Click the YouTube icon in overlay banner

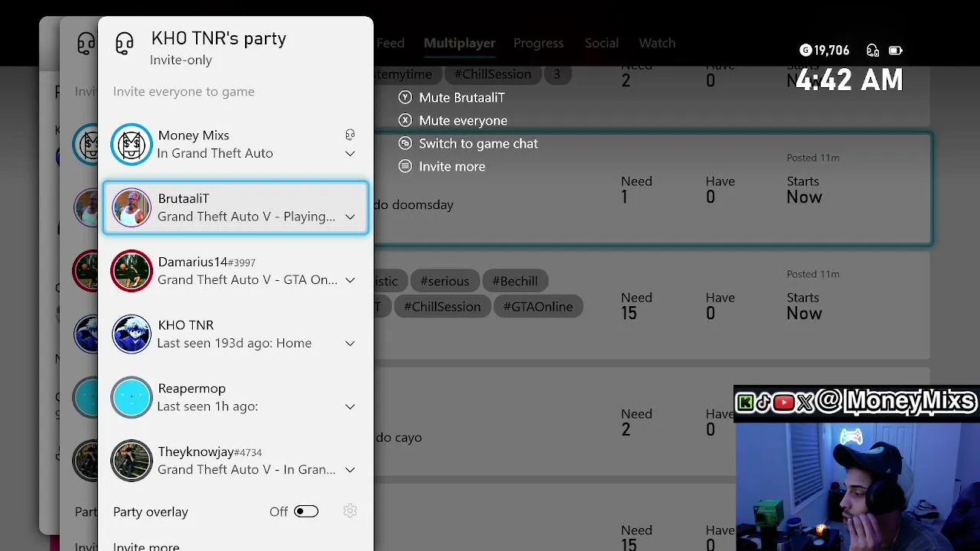click(x=783, y=403)
